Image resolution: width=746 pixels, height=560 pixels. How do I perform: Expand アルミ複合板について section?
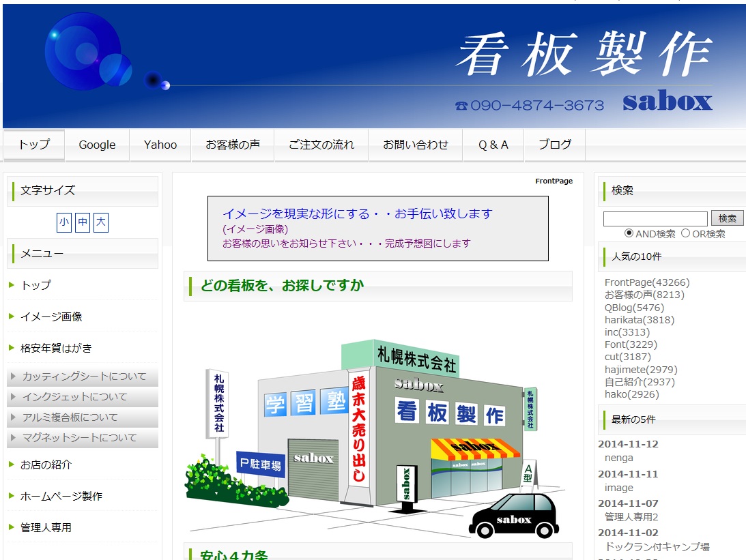[83, 417]
